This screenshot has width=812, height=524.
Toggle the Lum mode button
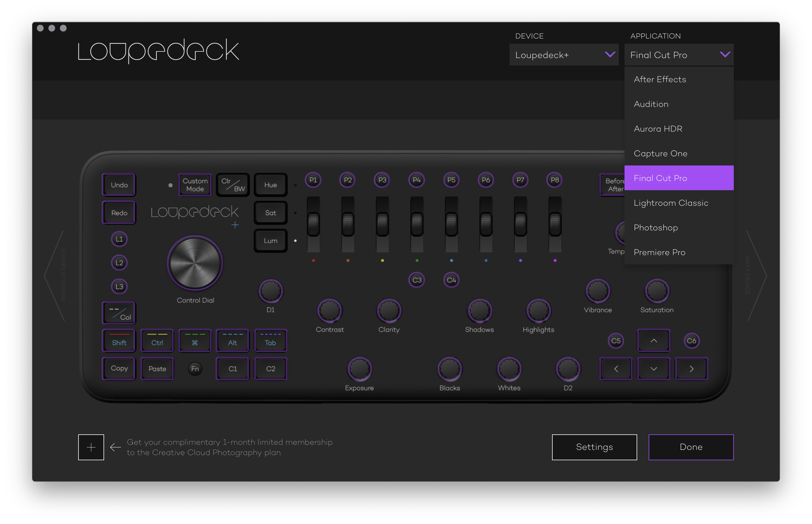pyautogui.click(x=270, y=240)
